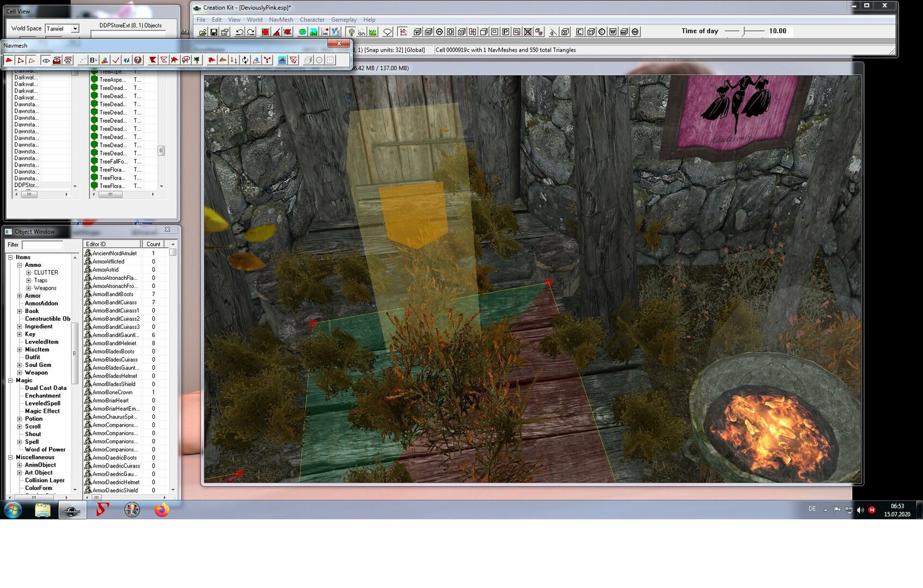Save the plugin with the floppy disk icon
Screen dimensions: 923x588
point(213,32)
